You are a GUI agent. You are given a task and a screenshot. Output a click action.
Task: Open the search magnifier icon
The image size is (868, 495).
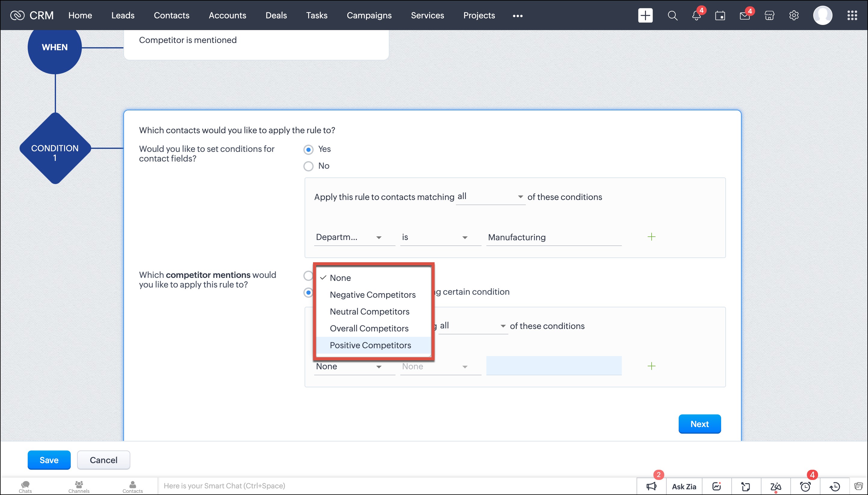tap(672, 15)
